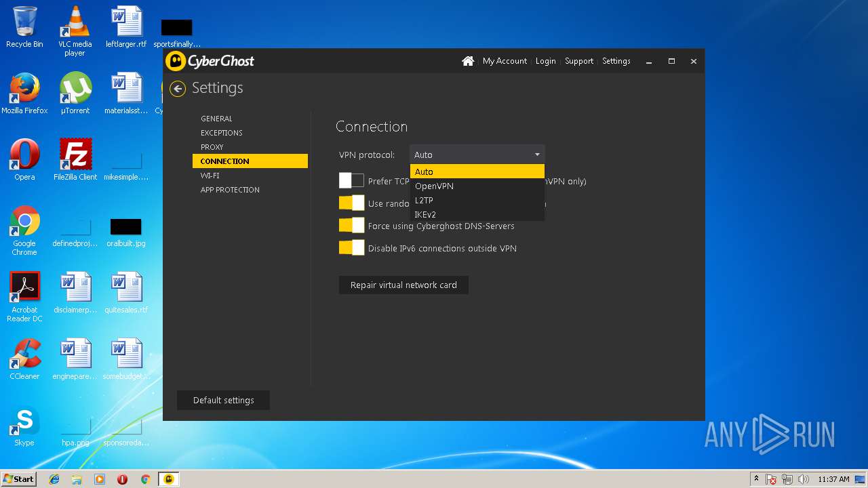The image size is (868, 488).
Task: Open Recycle Bin desktop icon
Action: (24, 27)
